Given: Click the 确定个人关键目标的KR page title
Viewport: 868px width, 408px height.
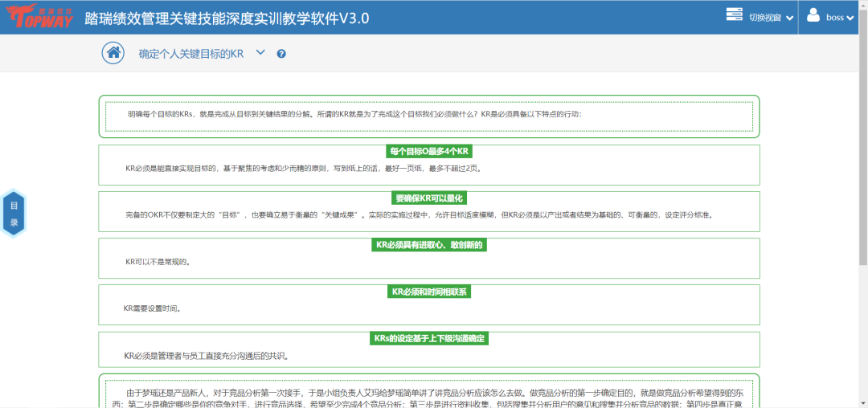Looking at the screenshot, I should click(x=190, y=54).
